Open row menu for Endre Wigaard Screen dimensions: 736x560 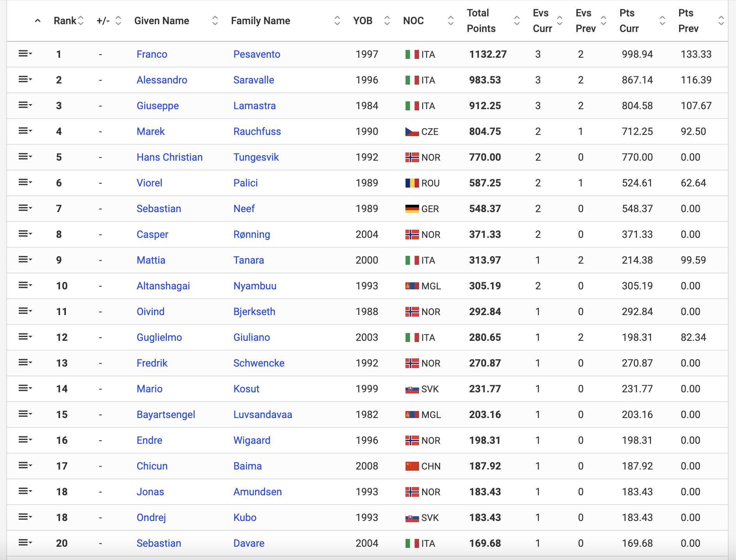point(25,440)
